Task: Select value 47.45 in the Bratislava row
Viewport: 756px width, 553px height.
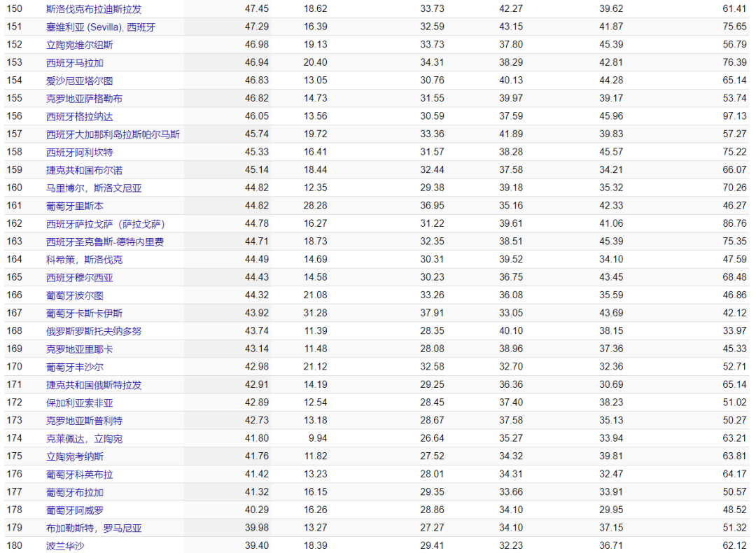Action: [257, 8]
